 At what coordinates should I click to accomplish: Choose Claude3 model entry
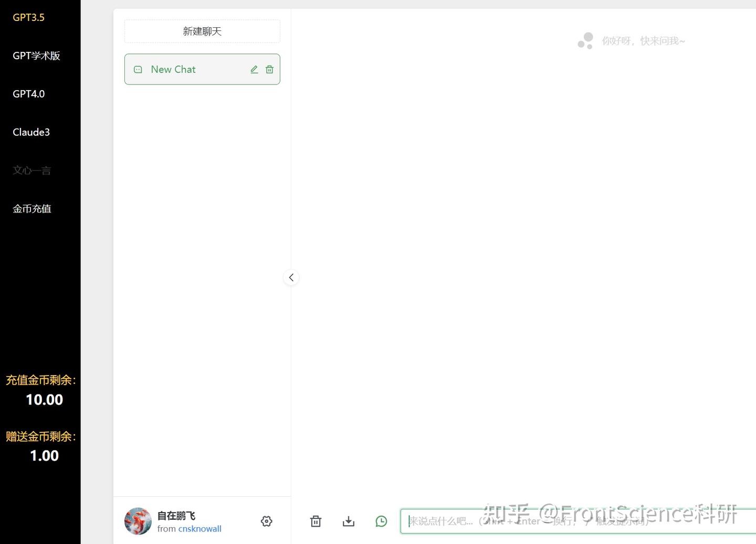[31, 132]
